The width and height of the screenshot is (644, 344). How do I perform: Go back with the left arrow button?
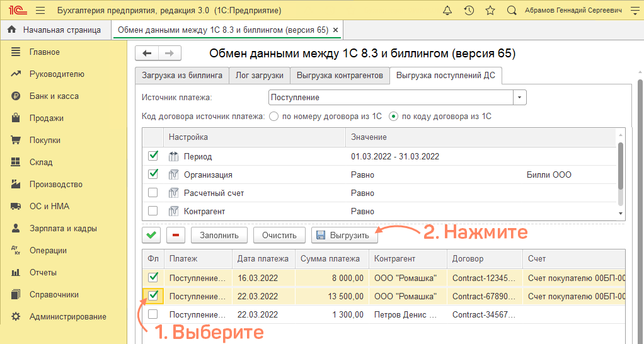[147, 53]
